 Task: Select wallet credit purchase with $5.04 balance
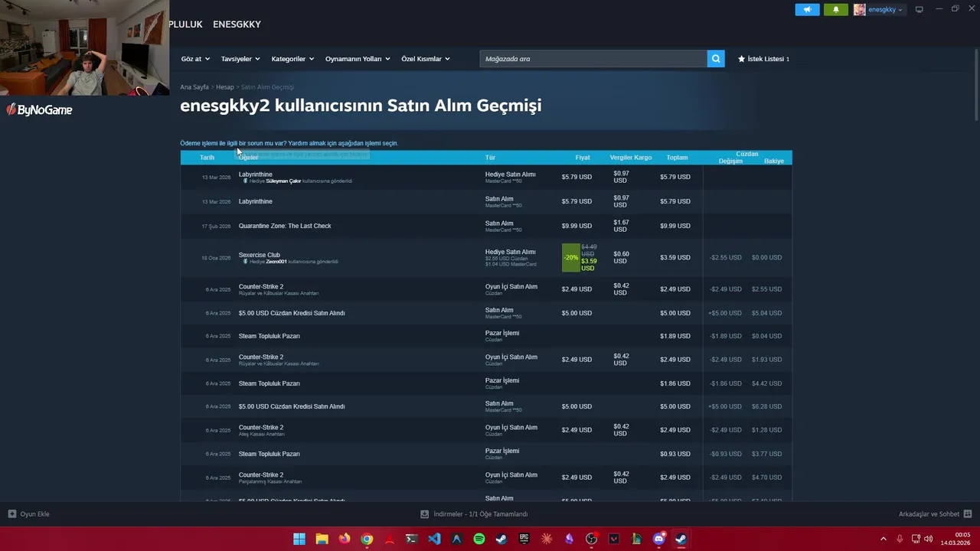point(486,313)
